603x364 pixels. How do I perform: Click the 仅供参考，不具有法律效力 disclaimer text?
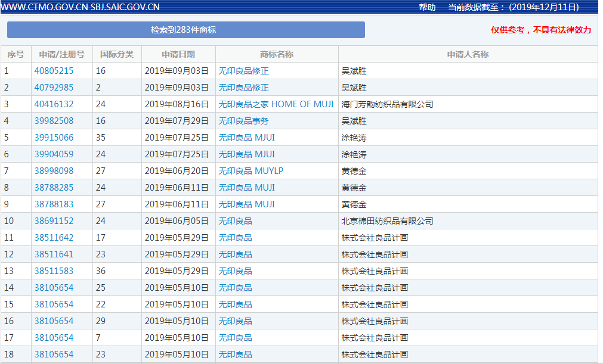click(541, 30)
